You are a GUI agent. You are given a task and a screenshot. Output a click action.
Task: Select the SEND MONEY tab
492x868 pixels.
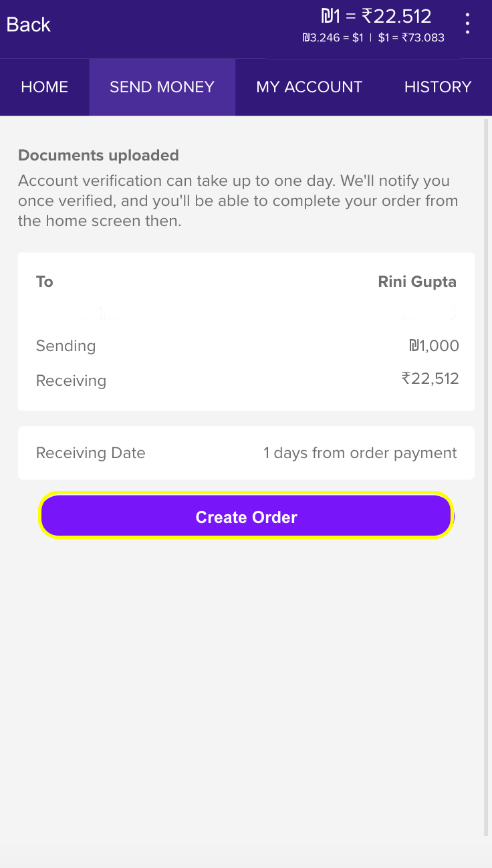click(x=162, y=87)
